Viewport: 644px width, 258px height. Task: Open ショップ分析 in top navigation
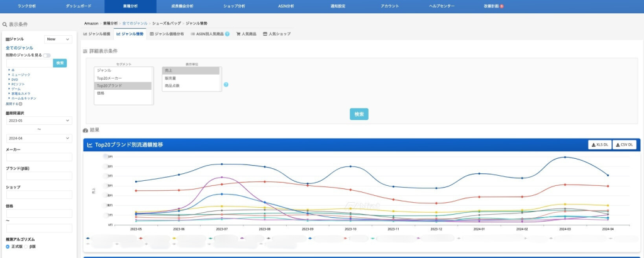[236, 6]
